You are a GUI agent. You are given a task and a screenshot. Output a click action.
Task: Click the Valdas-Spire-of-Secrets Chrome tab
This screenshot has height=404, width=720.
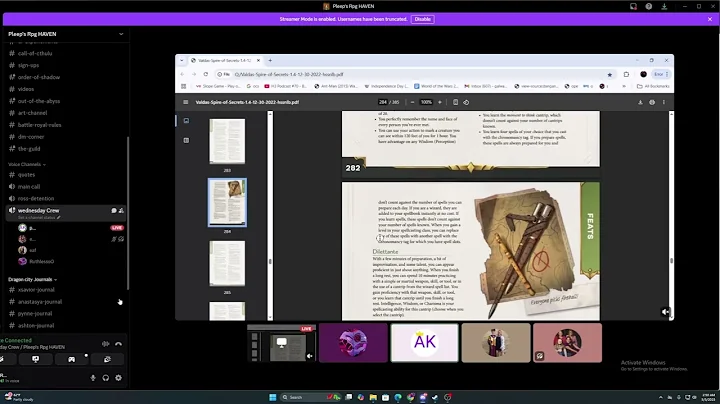(x=225, y=61)
